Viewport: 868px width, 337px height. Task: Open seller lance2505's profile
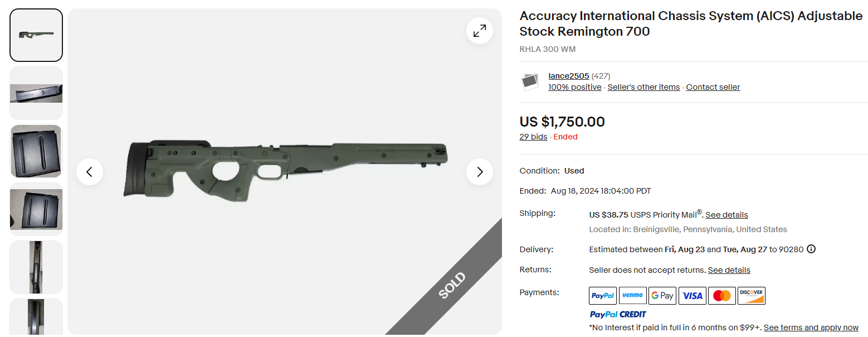tap(568, 76)
